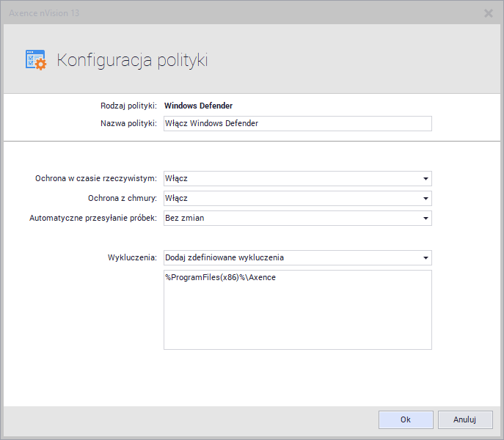504x440 pixels.
Task: Click the Windows Defender policy type text
Action: click(x=198, y=106)
